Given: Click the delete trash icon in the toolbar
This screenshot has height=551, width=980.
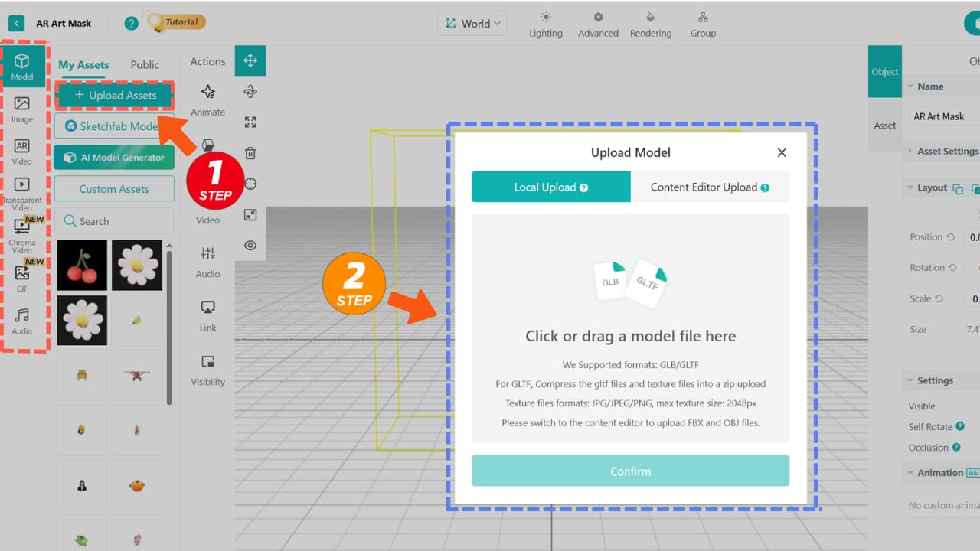Looking at the screenshot, I should 250,153.
